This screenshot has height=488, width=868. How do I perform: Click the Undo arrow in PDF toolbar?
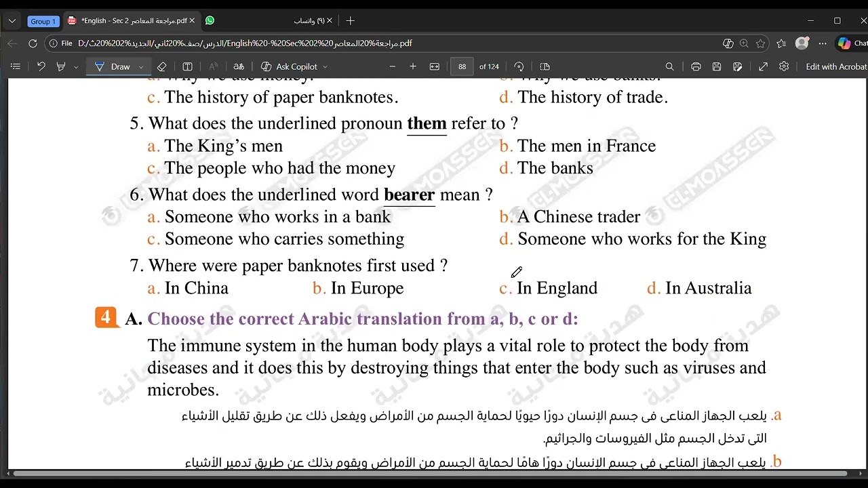(x=41, y=66)
